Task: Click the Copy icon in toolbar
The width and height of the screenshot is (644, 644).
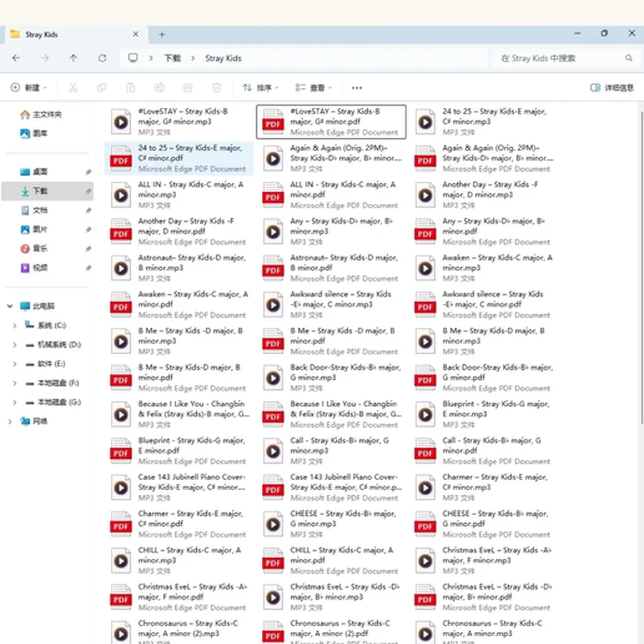Action: [x=102, y=87]
